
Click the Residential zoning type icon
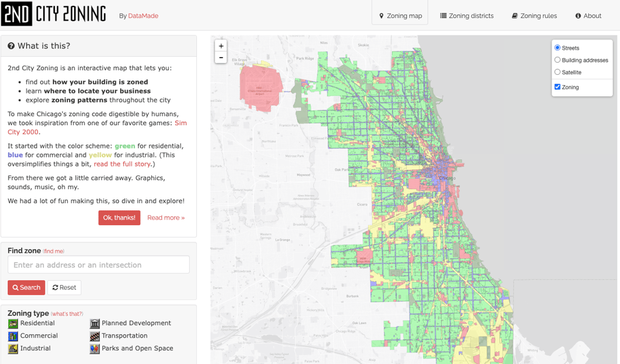click(x=13, y=323)
